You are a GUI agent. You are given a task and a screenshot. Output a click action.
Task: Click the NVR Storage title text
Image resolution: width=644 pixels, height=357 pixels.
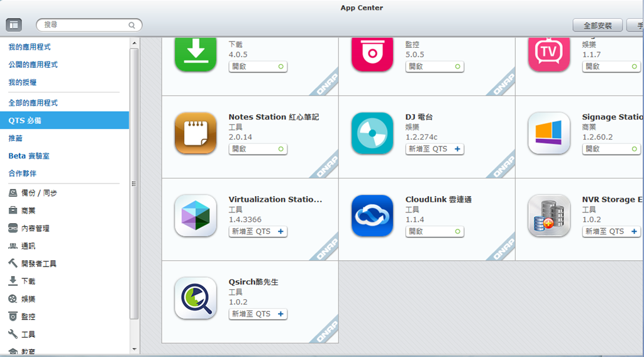coord(612,199)
